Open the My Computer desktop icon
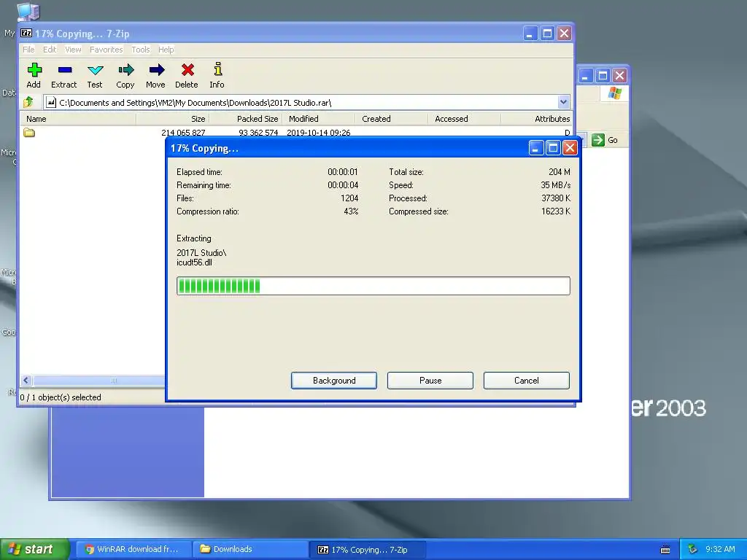This screenshot has width=747, height=560. [x=28, y=12]
